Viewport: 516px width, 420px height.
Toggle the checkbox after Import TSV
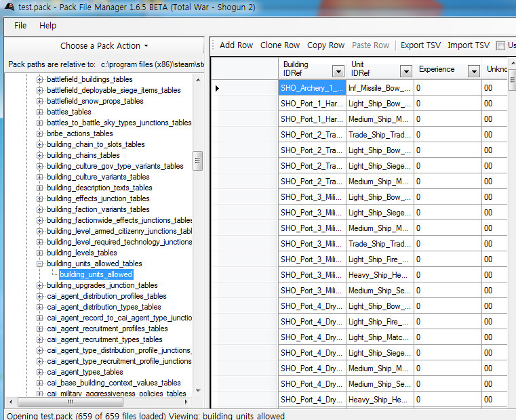click(500, 45)
